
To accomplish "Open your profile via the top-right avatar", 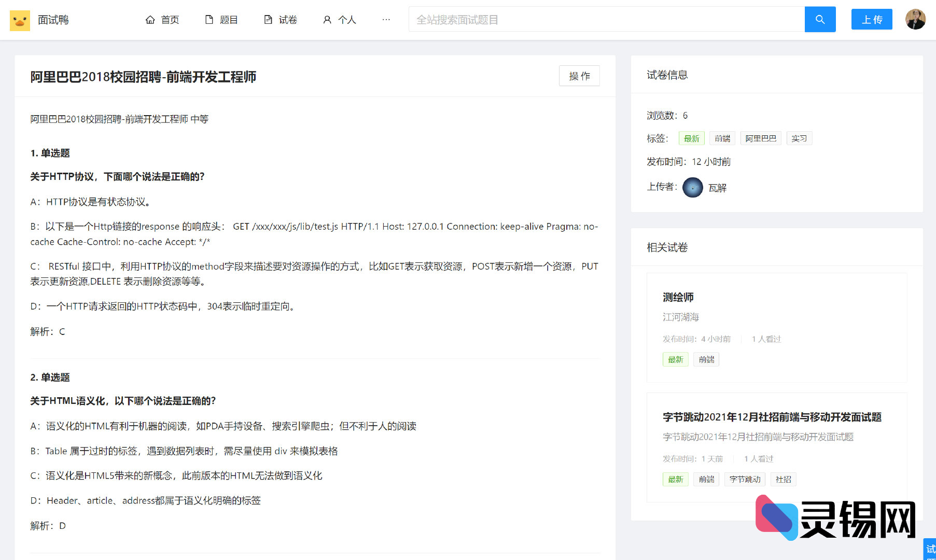I will click(x=916, y=19).
